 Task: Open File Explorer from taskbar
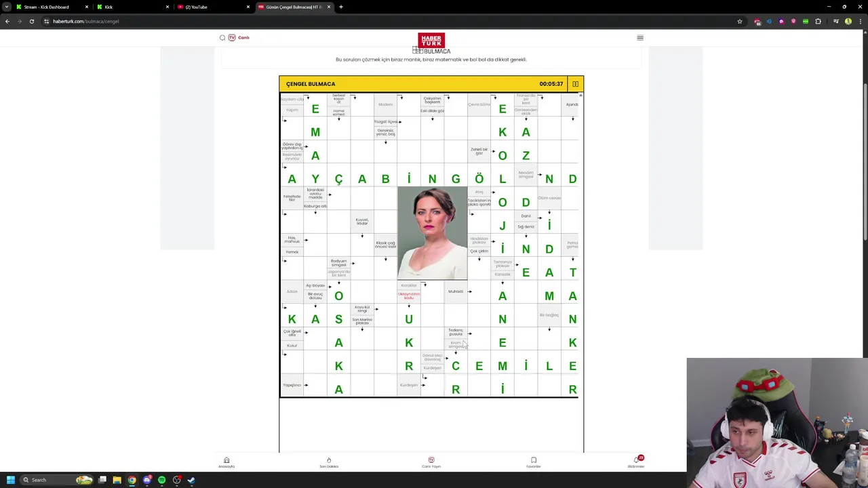117,480
